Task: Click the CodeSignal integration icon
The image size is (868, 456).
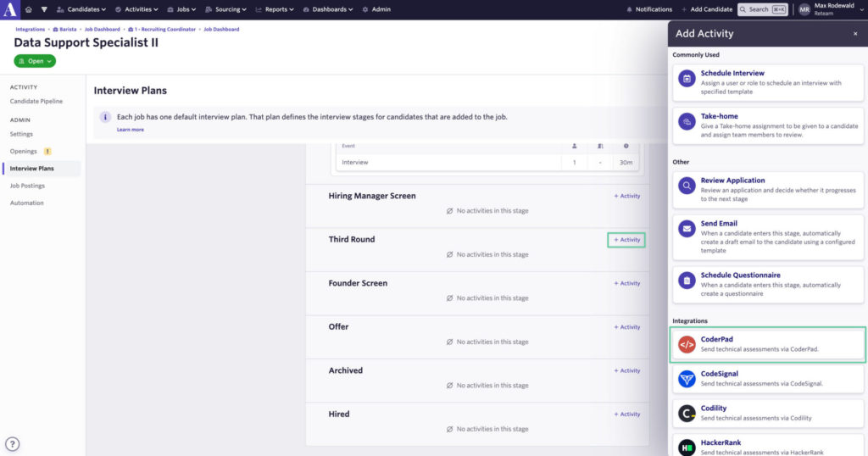Action: click(x=687, y=379)
